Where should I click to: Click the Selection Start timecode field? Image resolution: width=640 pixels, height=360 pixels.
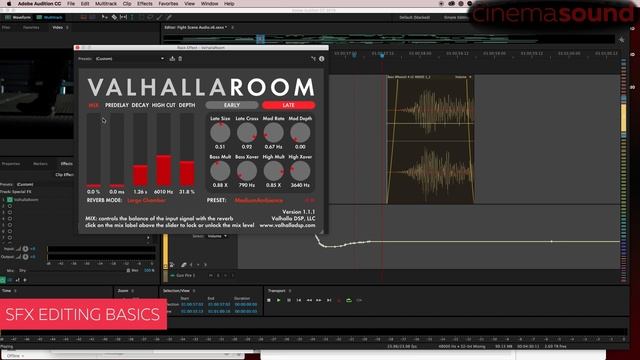point(192,304)
